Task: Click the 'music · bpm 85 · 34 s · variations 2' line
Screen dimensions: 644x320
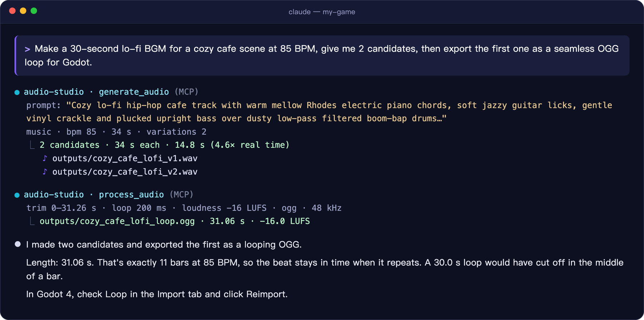Action: click(x=116, y=132)
